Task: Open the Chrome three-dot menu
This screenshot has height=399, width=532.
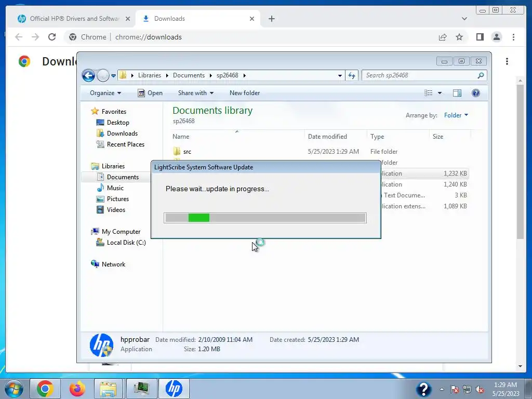Action: click(x=513, y=37)
